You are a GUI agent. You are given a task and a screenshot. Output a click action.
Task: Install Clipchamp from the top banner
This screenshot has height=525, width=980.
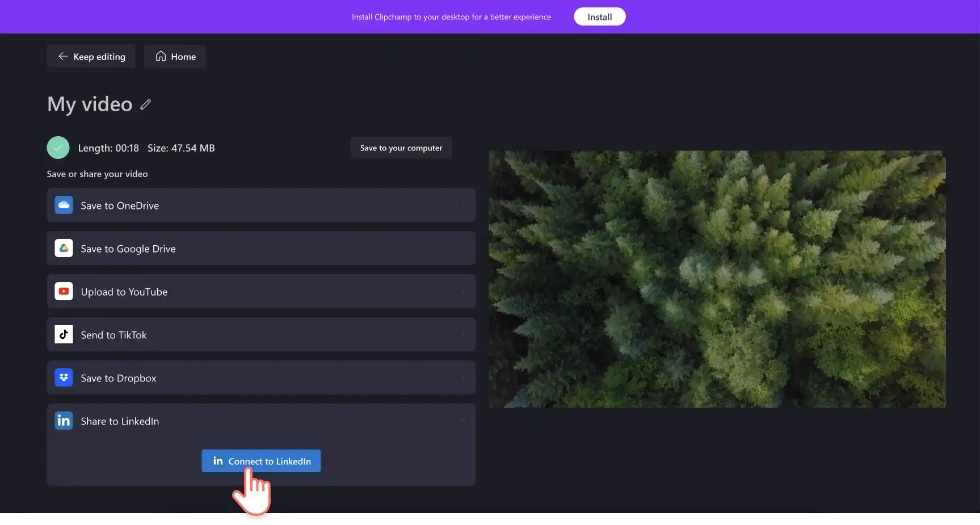tap(599, 16)
